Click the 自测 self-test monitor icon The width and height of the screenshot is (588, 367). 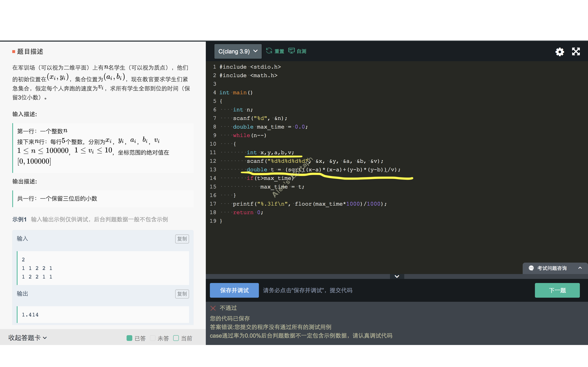click(291, 51)
